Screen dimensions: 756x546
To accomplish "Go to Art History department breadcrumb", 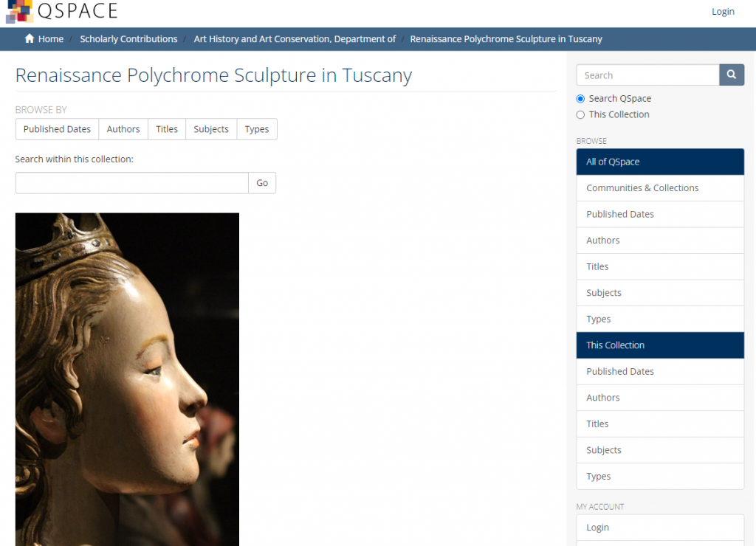I will pos(295,39).
